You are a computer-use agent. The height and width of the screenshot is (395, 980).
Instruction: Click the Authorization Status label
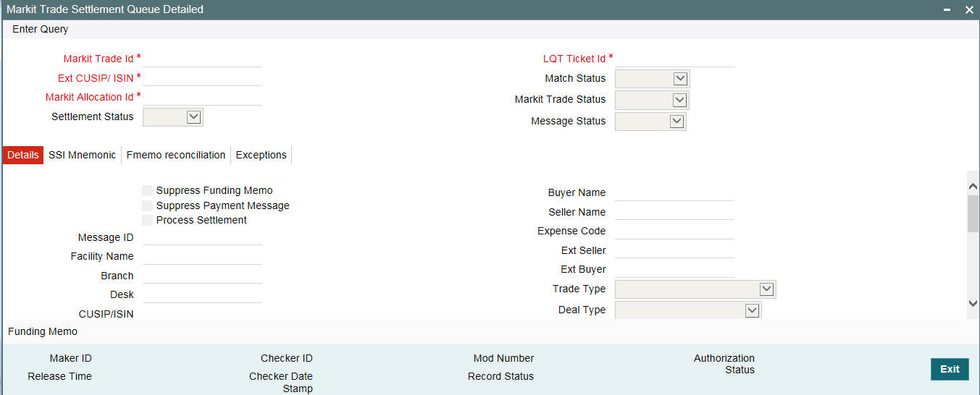tap(724, 364)
